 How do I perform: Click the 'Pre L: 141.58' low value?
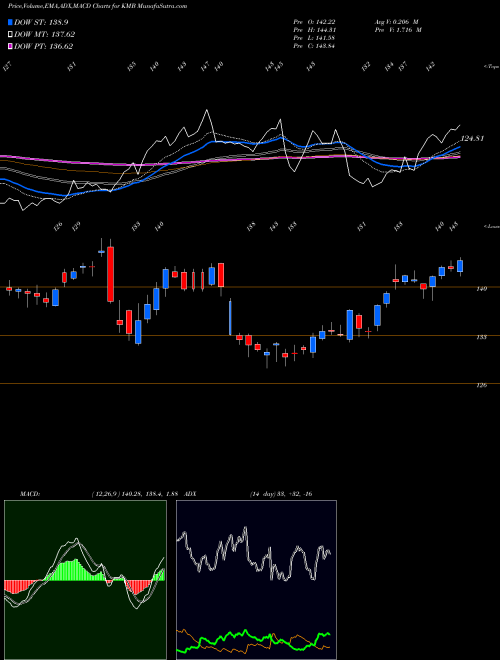coord(314,38)
